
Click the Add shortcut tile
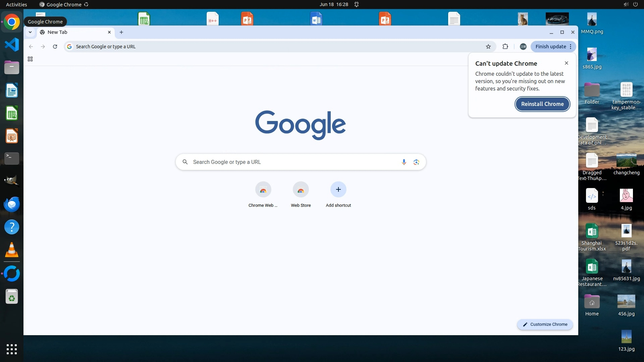click(338, 190)
